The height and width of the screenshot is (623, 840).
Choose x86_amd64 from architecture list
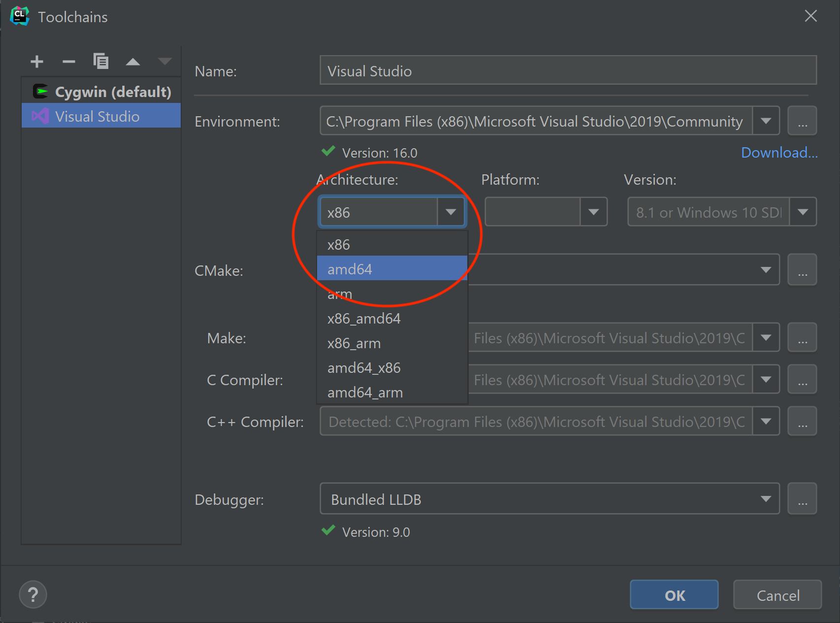click(392, 318)
